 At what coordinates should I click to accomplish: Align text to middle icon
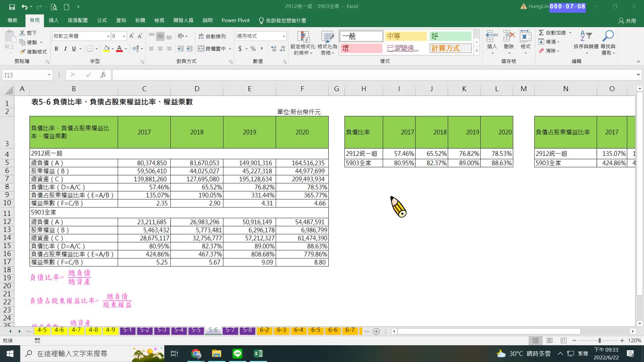coord(160,36)
